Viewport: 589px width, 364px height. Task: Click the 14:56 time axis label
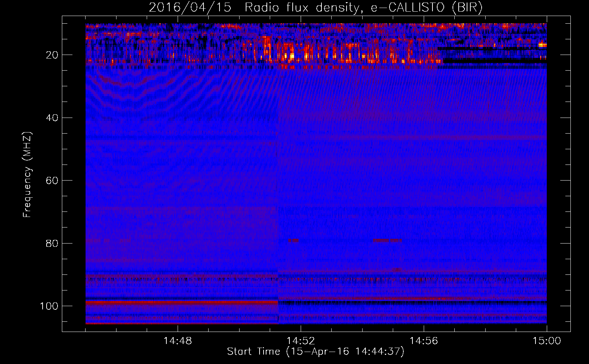(x=424, y=341)
